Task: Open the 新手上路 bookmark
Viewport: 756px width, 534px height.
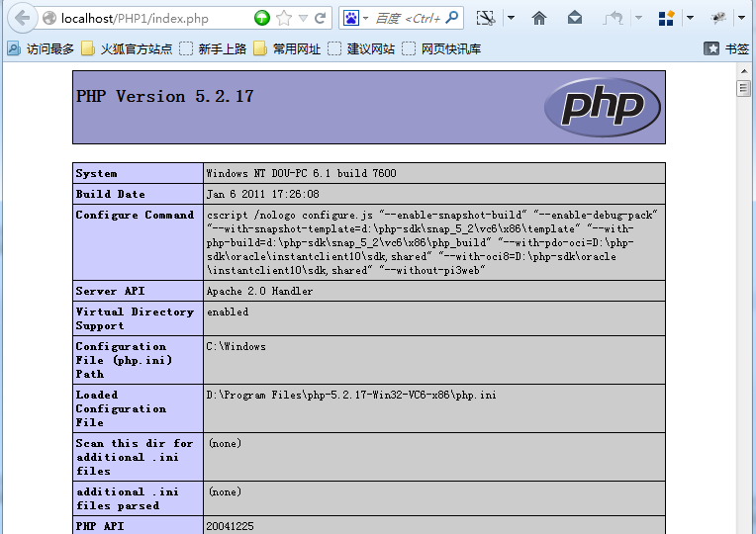Action: point(213,48)
